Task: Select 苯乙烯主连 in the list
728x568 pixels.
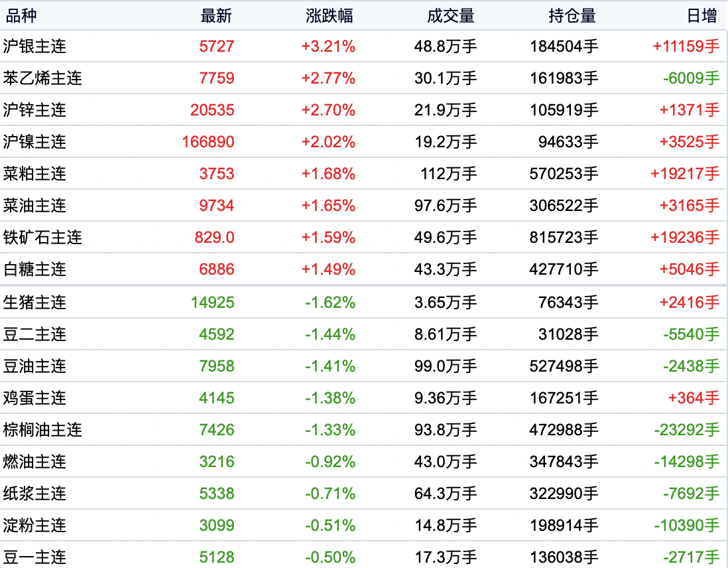Action: click(43, 78)
